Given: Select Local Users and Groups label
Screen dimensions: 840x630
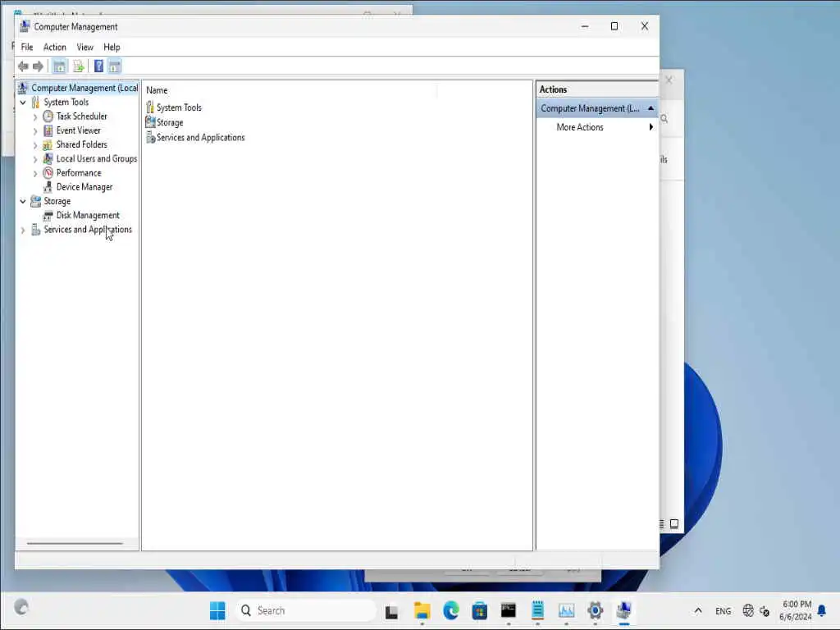Looking at the screenshot, I should [97, 158].
